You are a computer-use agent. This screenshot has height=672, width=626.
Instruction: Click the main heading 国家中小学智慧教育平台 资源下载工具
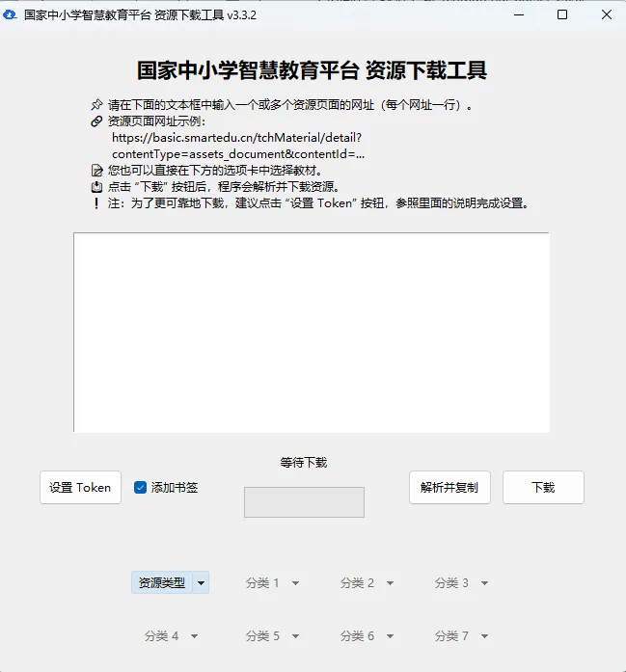tap(312, 70)
